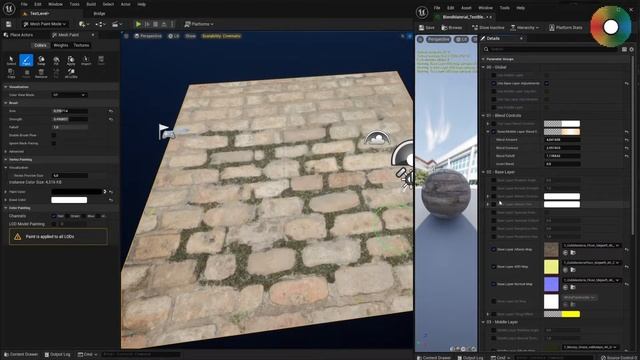Collapse the 03 - Middle Layer group

[x=483, y=322]
